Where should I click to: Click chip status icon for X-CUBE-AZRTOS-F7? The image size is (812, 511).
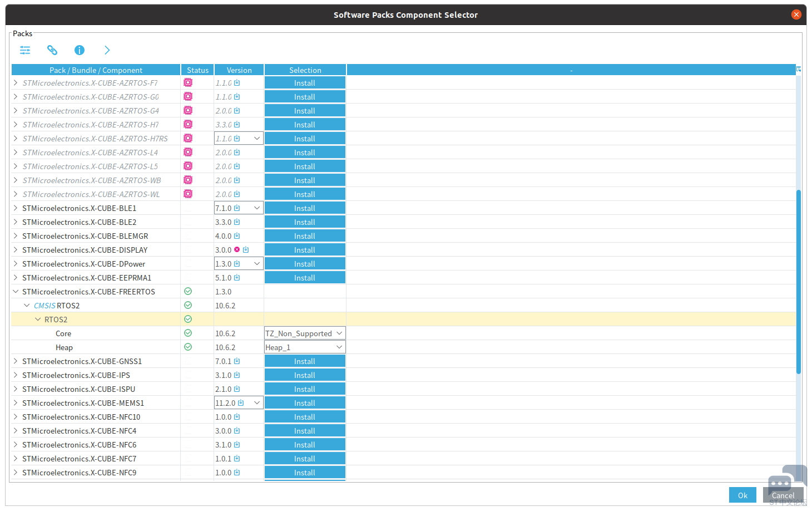[x=188, y=82]
